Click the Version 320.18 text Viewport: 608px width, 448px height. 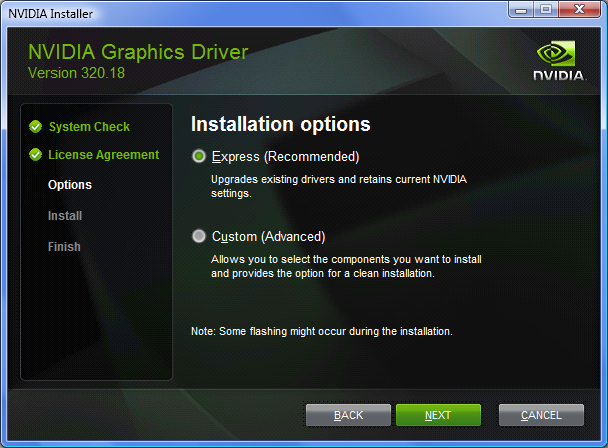(x=76, y=73)
